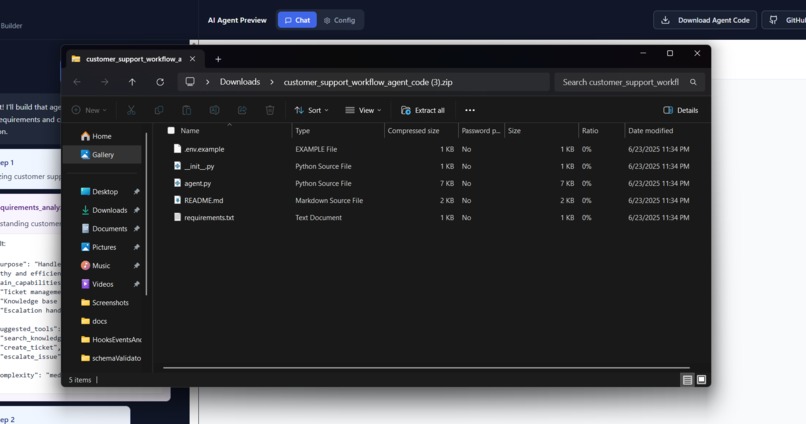This screenshot has height=424, width=806.
Task: Sort by Date modified column header
Action: [x=650, y=131]
